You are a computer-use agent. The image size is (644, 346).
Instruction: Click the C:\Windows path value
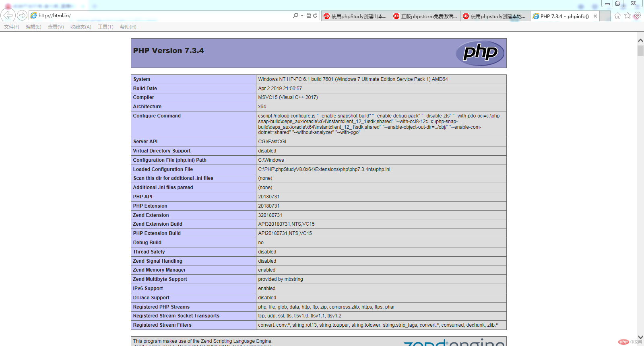pos(271,160)
